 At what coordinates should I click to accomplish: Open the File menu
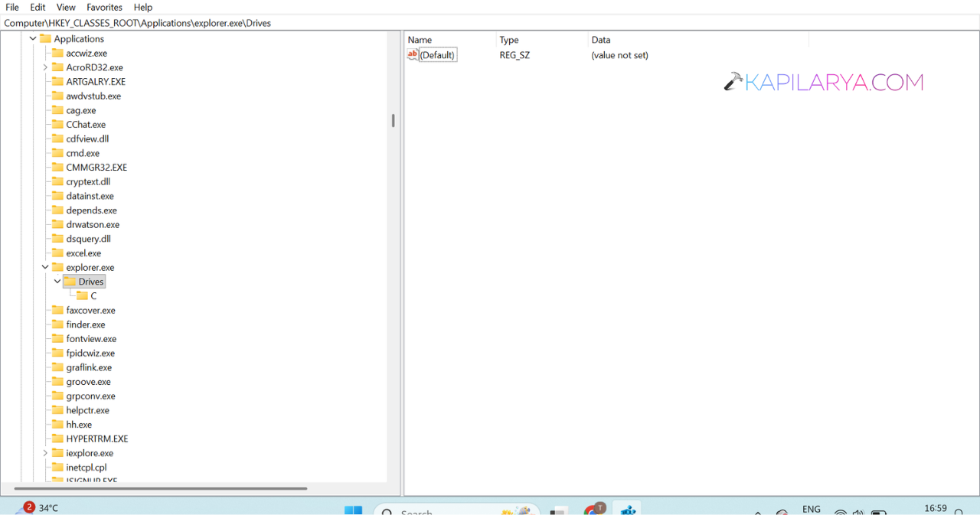12,7
